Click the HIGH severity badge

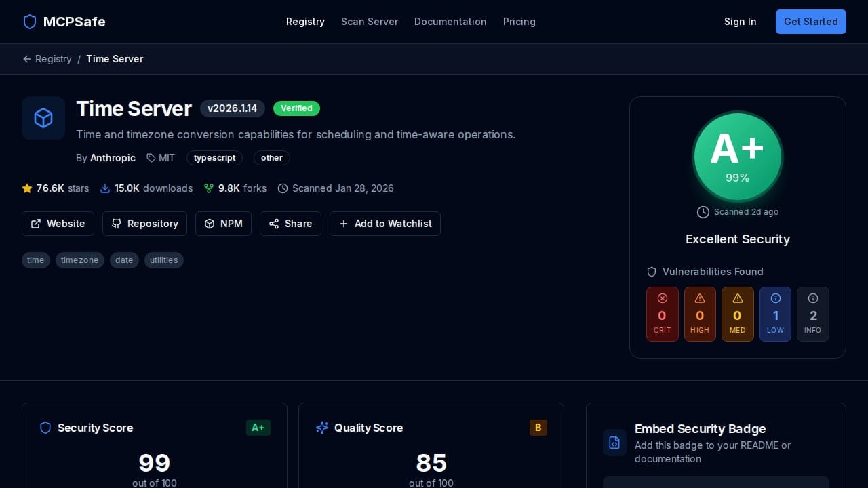point(700,314)
